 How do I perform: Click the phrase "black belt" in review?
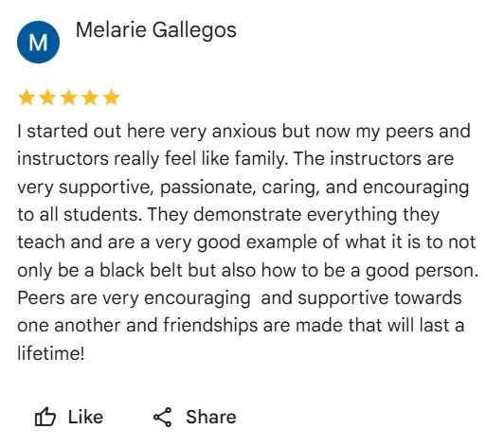[141, 270]
